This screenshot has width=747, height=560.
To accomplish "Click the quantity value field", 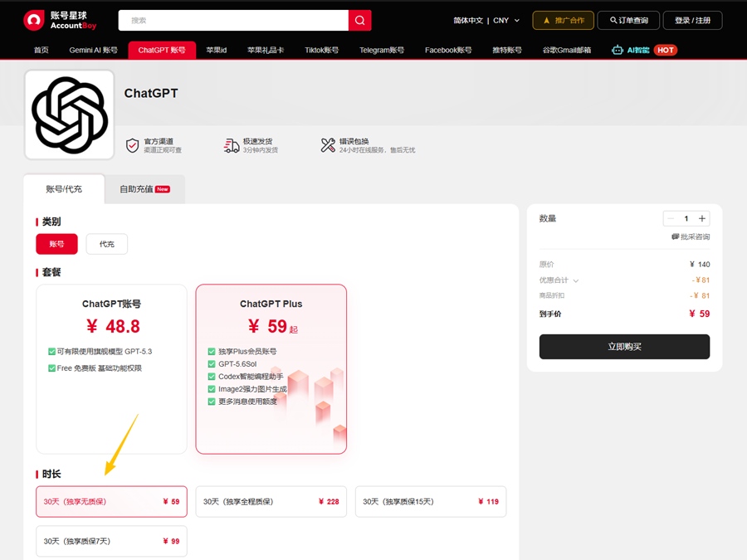I will (686, 218).
